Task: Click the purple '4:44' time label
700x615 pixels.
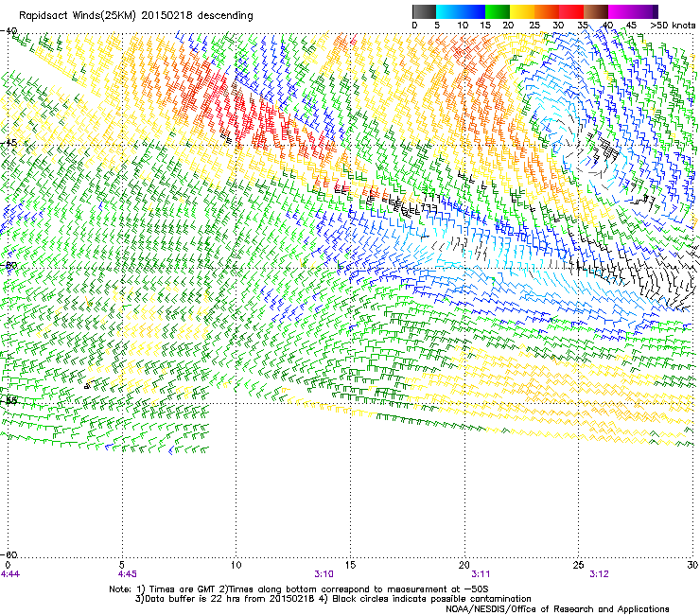Action: (9, 574)
